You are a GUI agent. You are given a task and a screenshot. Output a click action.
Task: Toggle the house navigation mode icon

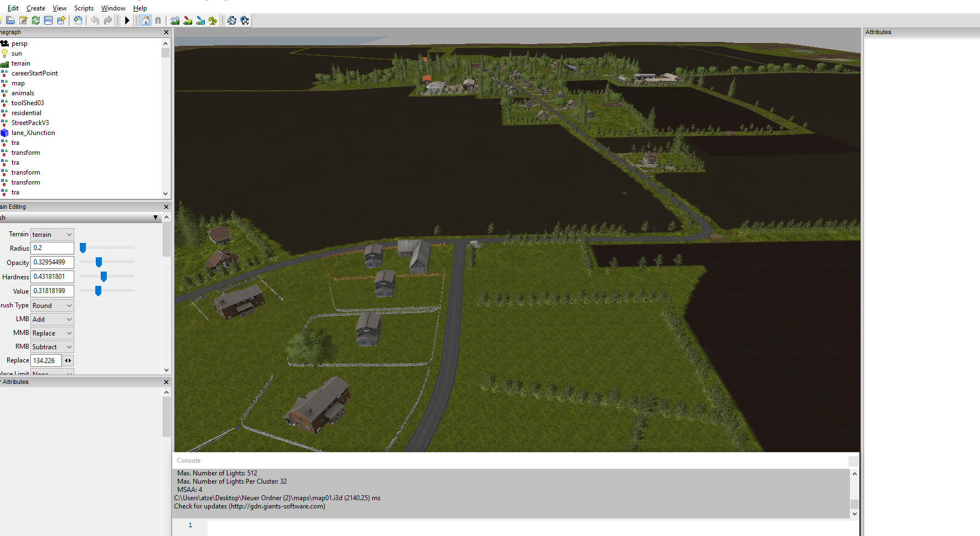tap(146, 20)
